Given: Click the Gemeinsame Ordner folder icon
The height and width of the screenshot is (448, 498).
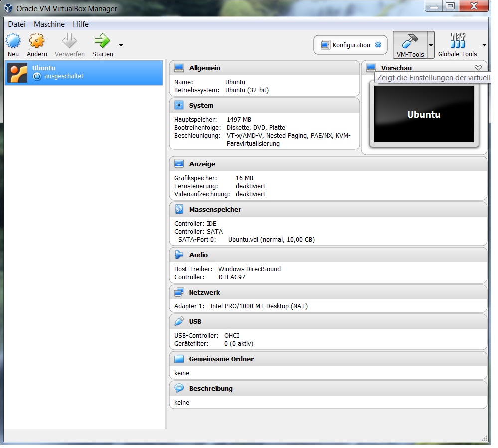Looking at the screenshot, I should 179,359.
